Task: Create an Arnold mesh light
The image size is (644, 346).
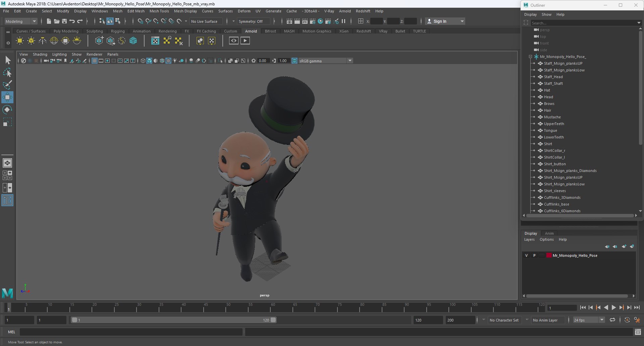Action: (x=31, y=41)
